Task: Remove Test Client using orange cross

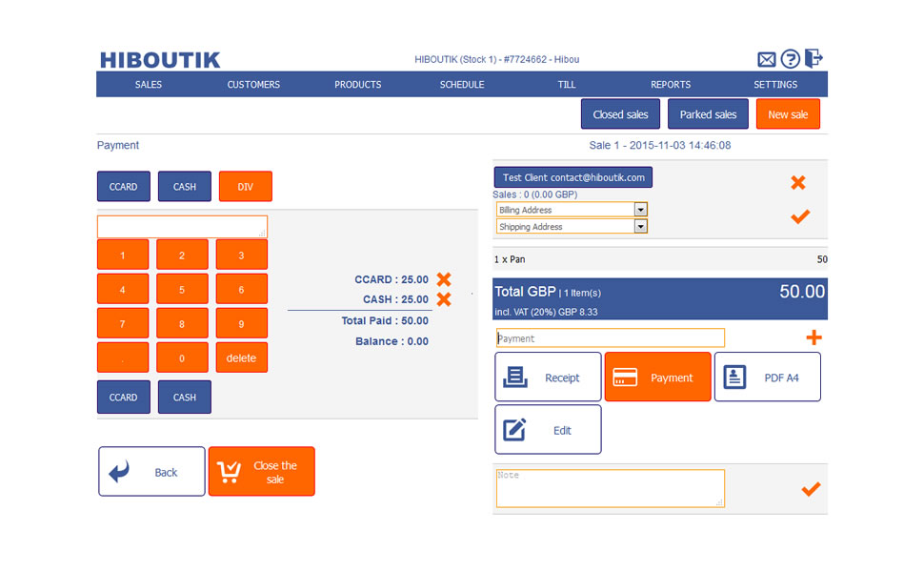Action: [798, 182]
